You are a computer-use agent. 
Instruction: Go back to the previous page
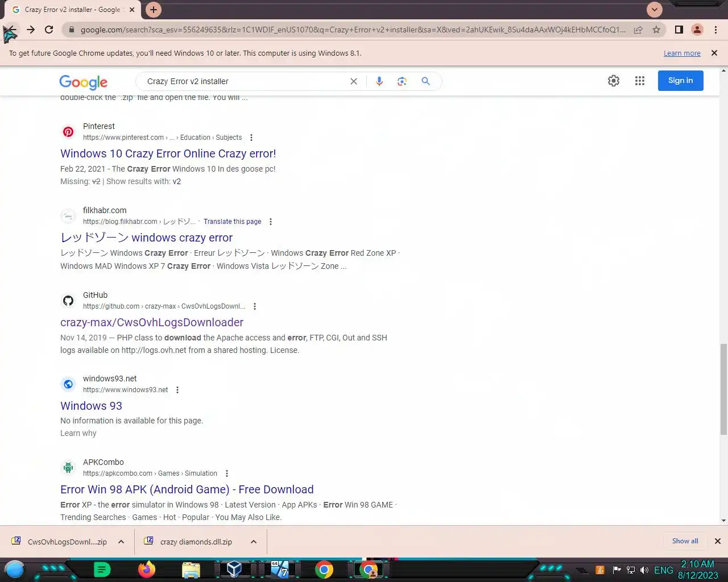click(11, 30)
